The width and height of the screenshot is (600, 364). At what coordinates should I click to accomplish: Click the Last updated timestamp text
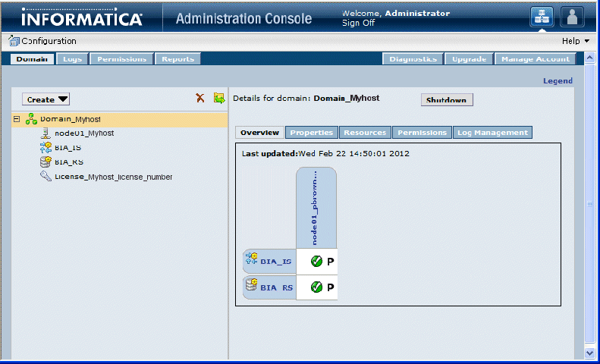(x=325, y=154)
